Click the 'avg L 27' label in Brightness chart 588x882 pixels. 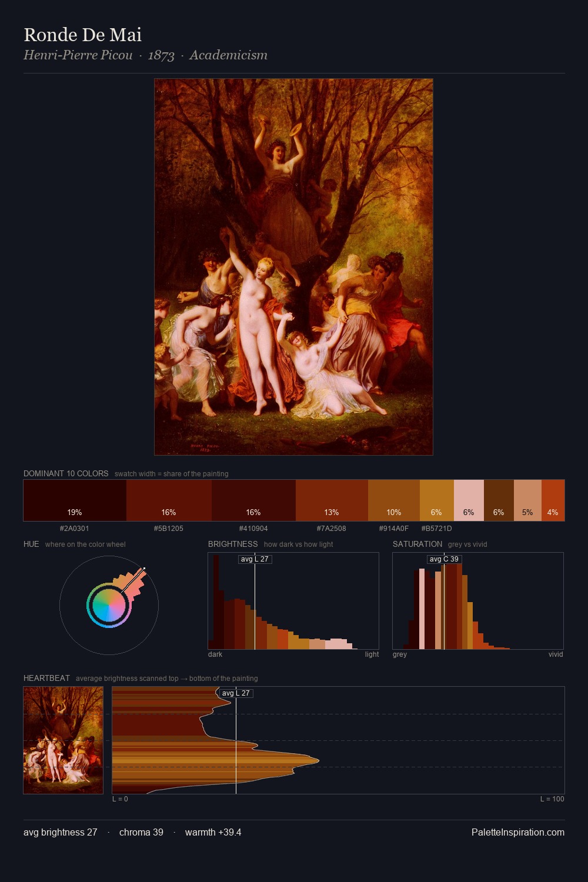[x=255, y=559]
